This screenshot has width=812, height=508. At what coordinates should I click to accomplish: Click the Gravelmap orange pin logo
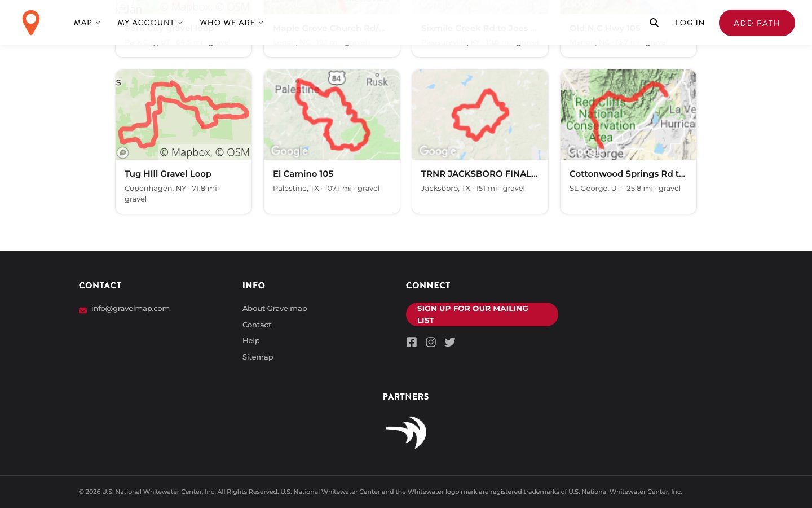point(31,23)
